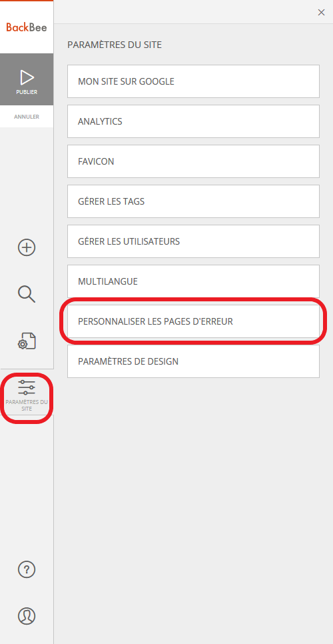Click the Annuler link
This screenshot has width=333, height=644.
[x=27, y=117]
